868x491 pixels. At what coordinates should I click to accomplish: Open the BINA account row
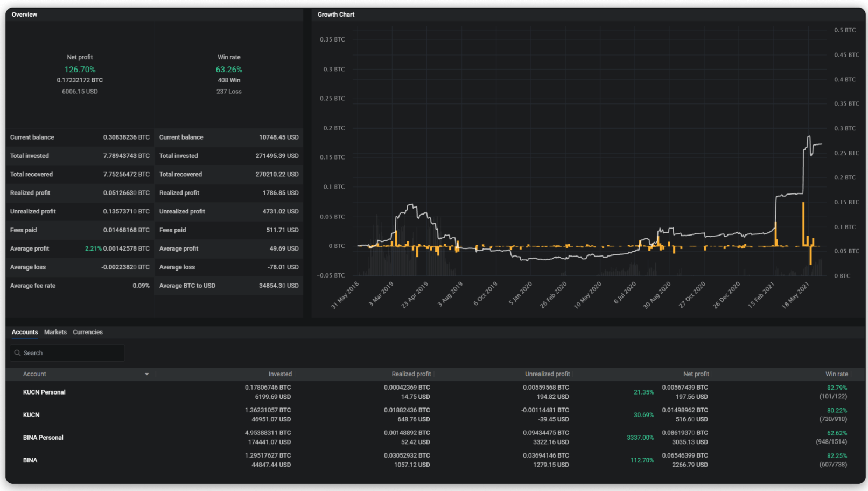coord(30,460)
